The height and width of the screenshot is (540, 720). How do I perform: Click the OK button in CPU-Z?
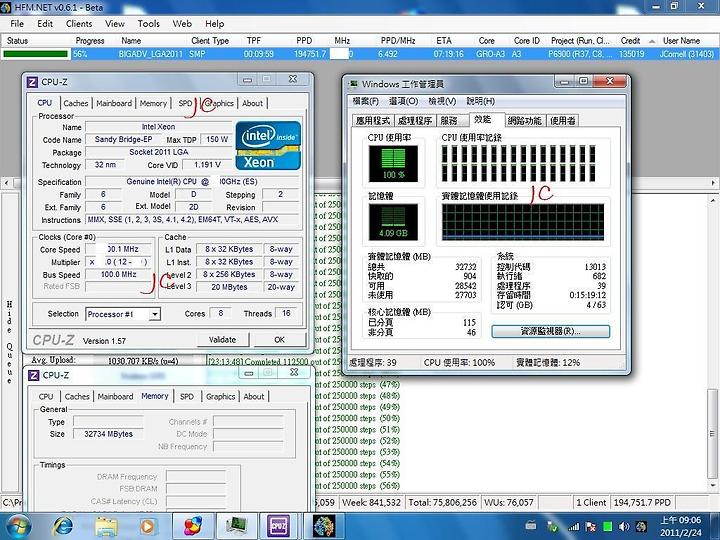(x=279, y=340)
